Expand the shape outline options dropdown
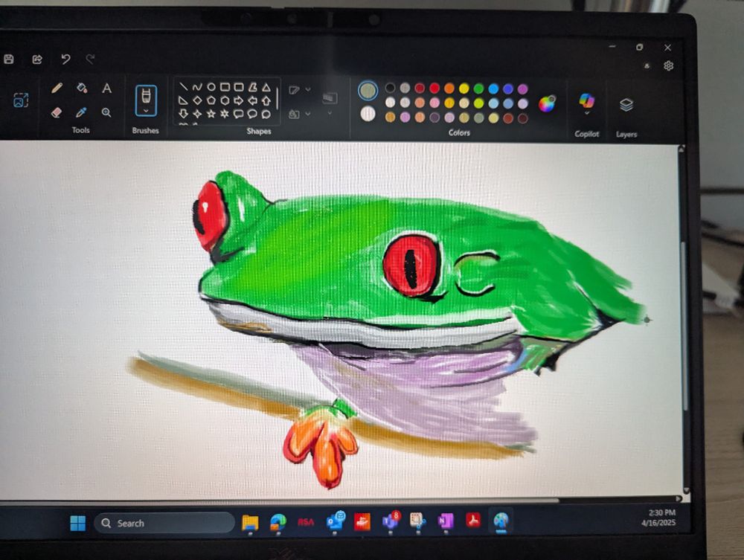 [x=308, y=89]
